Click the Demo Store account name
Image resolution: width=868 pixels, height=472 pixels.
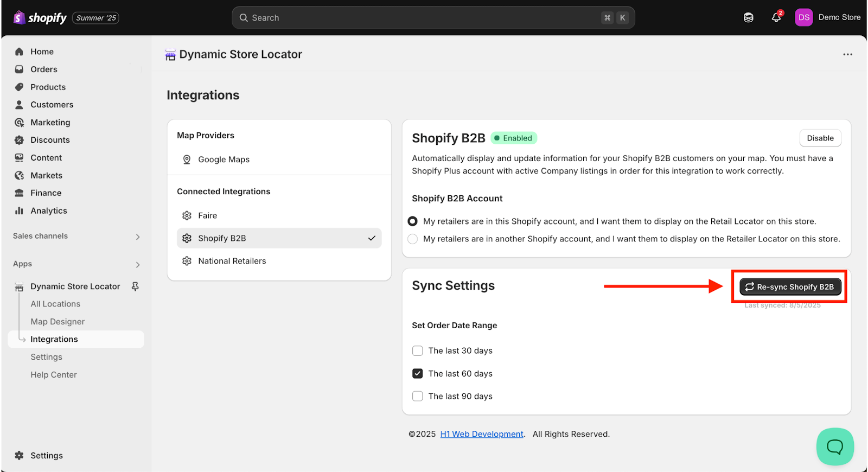click(x=839, y=17)
